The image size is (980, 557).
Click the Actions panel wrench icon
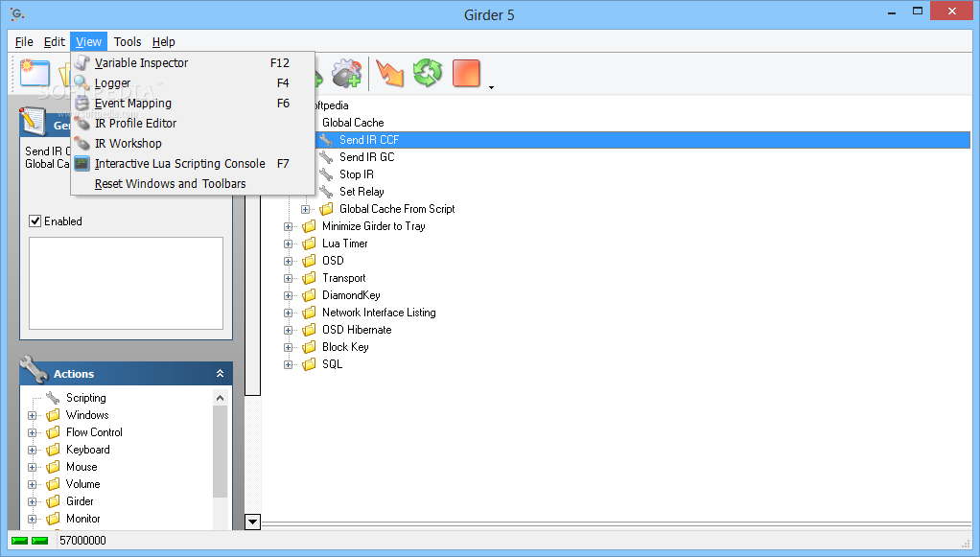[34, 369]
